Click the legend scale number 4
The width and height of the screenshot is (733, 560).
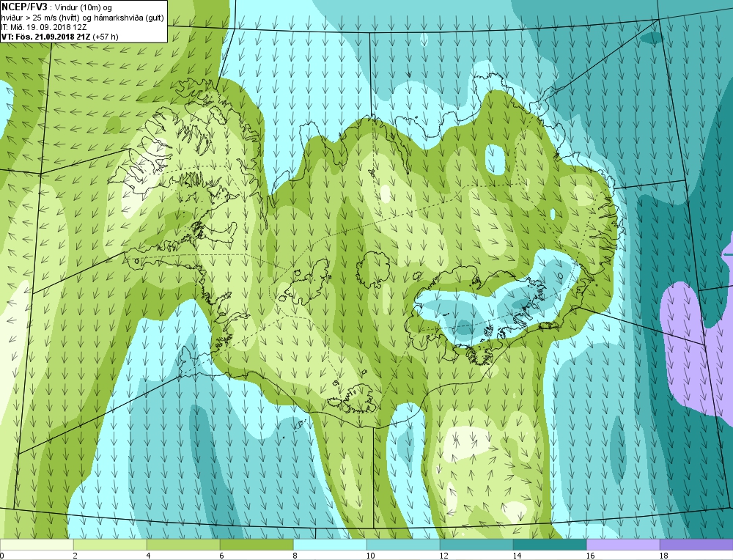(149, 556)
